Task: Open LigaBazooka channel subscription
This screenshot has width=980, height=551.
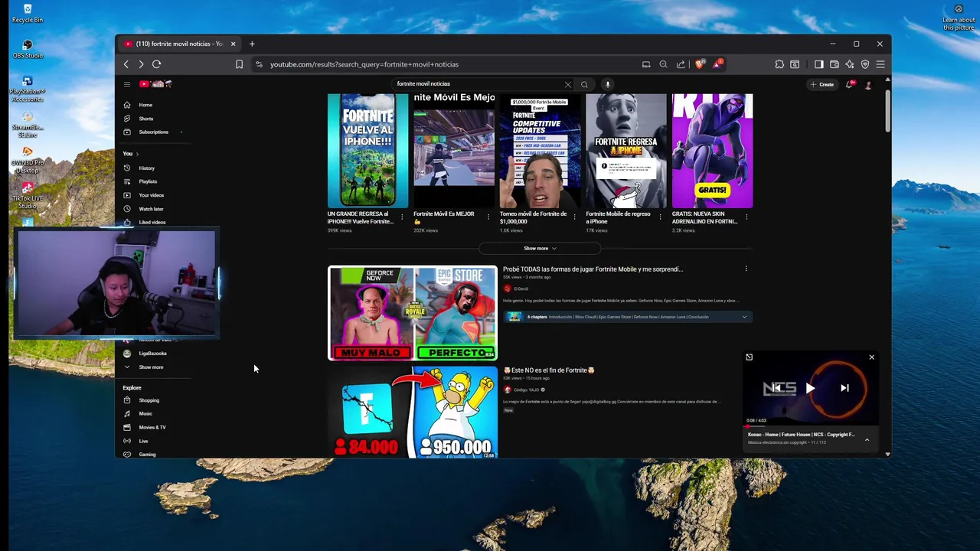Action: coord(153,354)
